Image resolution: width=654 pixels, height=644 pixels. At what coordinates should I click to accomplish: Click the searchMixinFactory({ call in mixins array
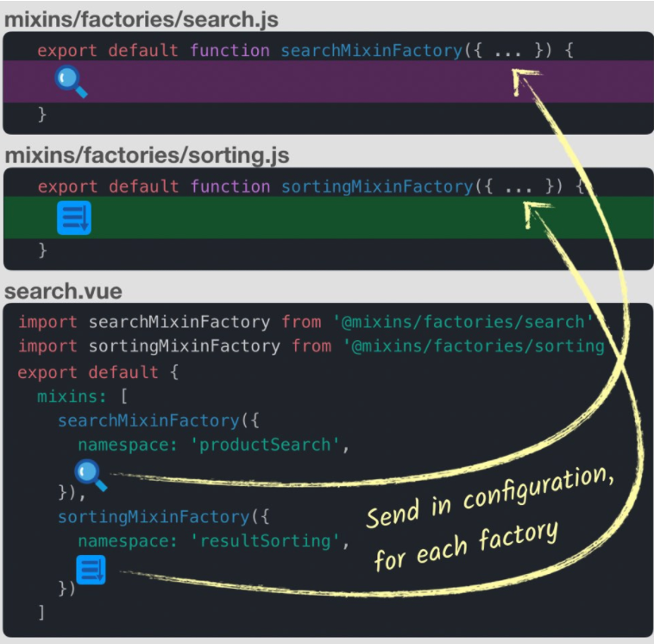click(x=159, y=420)
